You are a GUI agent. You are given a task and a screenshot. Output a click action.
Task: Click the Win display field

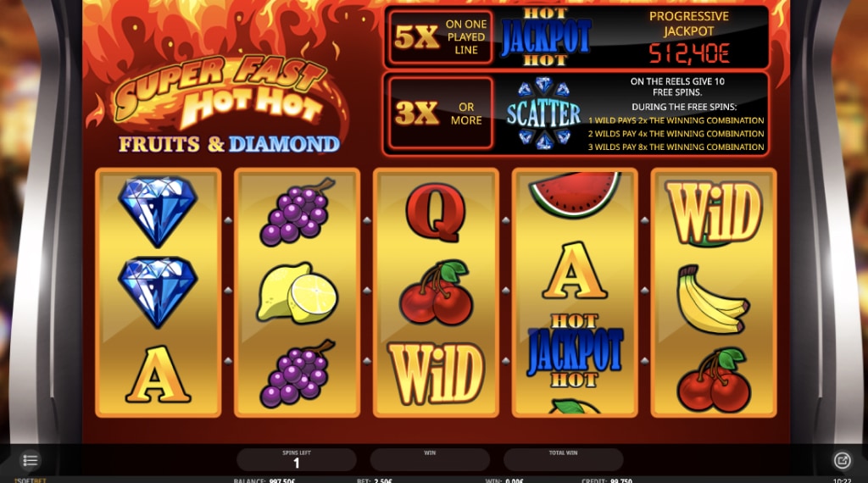click(430, 460)
